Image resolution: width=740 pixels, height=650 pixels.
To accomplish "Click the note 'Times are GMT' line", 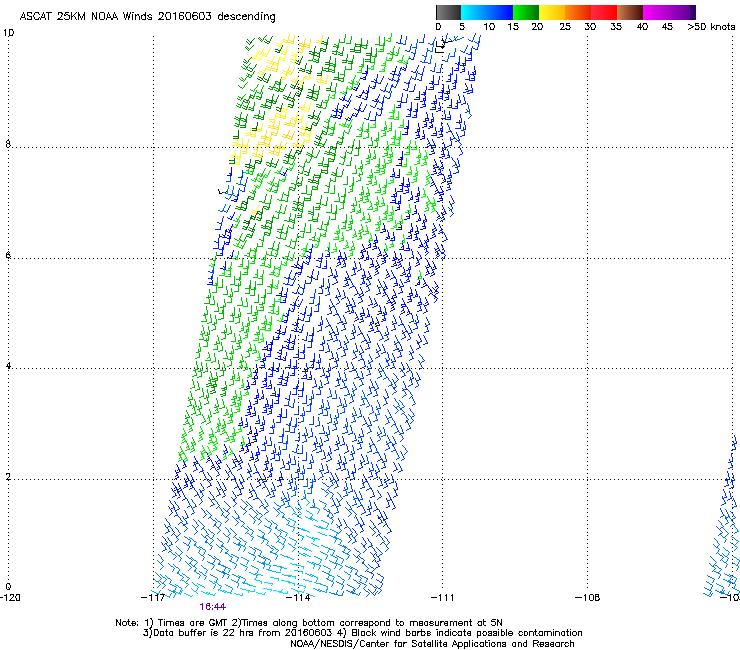I will 309,623.
